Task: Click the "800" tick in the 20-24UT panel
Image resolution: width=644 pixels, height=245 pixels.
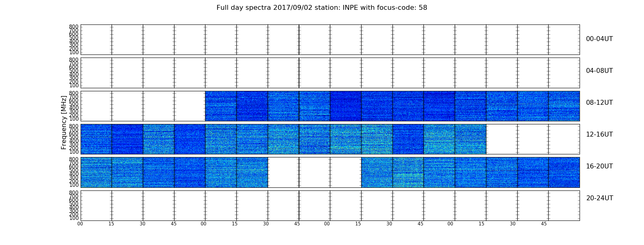Action: pos(74,193)
